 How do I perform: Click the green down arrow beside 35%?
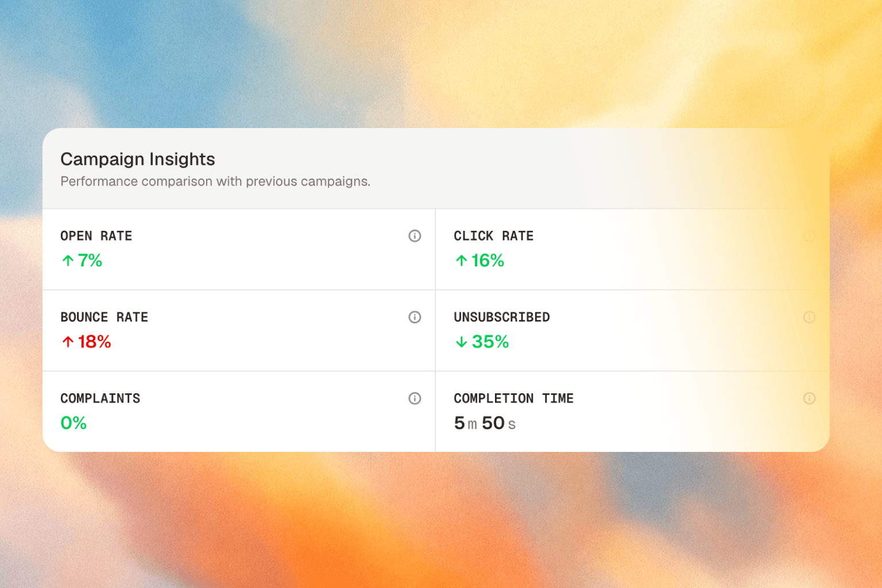461,342
